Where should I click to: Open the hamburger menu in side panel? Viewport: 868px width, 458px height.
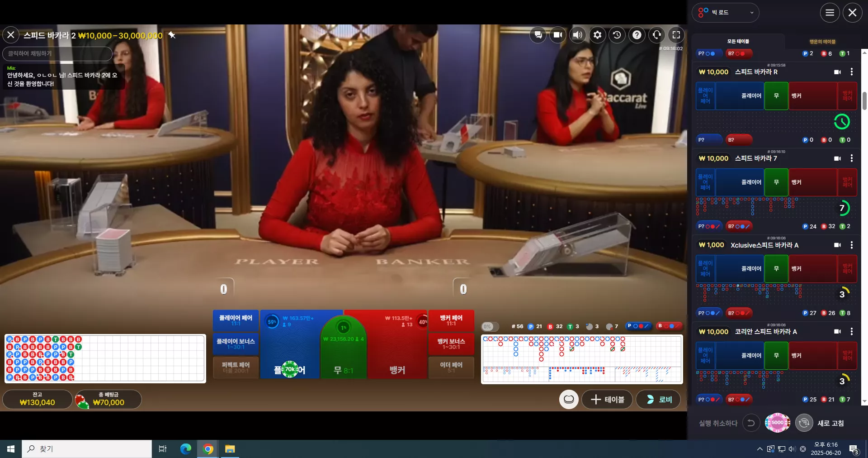point(830,13)
